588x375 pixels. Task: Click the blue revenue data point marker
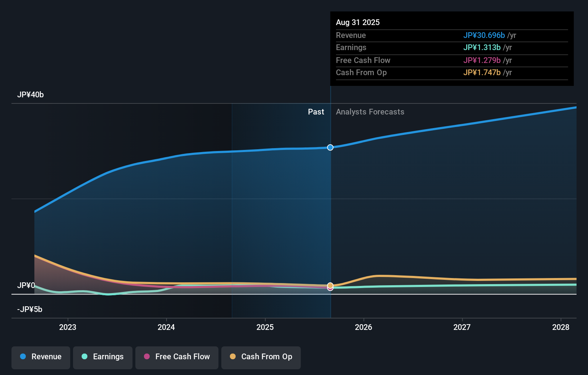point(330,147)
